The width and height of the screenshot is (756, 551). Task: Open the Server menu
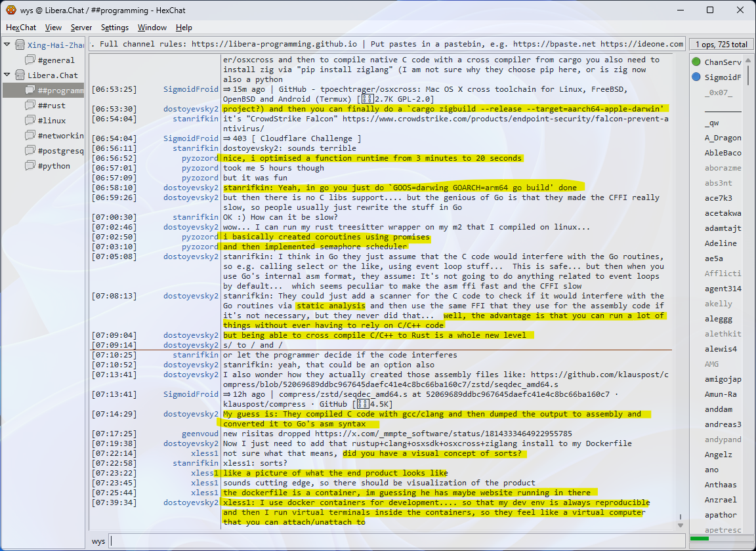click(x=81, y=28)
